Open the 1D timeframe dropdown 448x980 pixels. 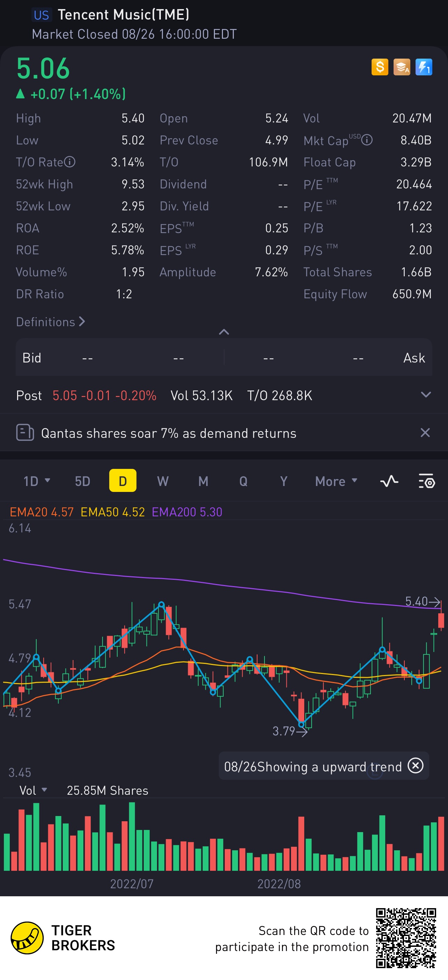coord(37,481)
